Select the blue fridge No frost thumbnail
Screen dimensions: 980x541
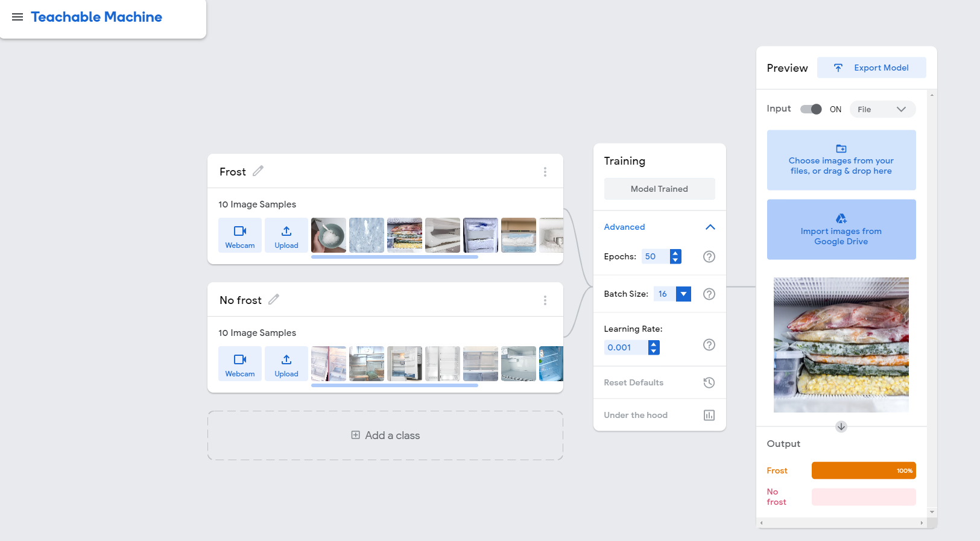(x=551, y=364)
